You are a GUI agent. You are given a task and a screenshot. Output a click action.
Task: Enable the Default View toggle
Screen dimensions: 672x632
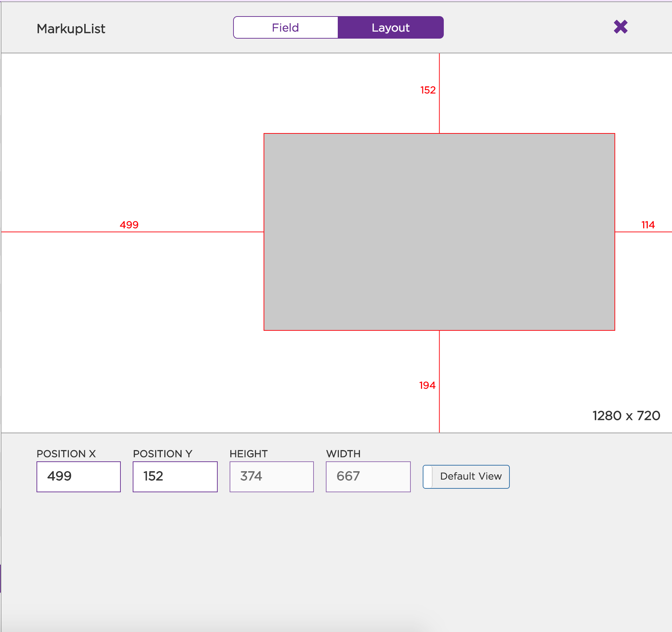coord(466,476)
